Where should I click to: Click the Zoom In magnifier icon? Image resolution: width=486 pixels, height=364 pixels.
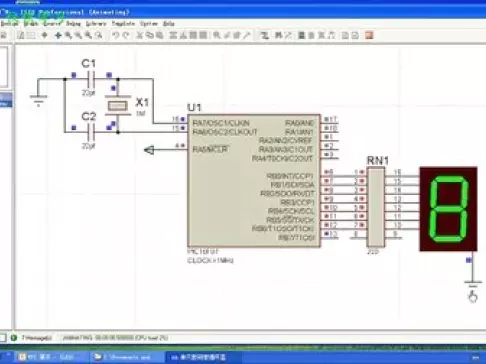pyautogui.click(x=68, y=35)
